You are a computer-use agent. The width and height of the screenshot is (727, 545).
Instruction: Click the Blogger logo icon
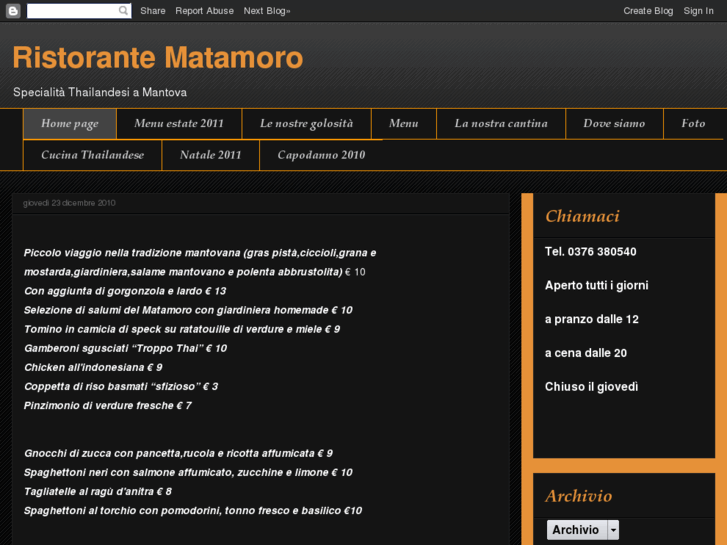pyautogui.click(x=13, y=11)
